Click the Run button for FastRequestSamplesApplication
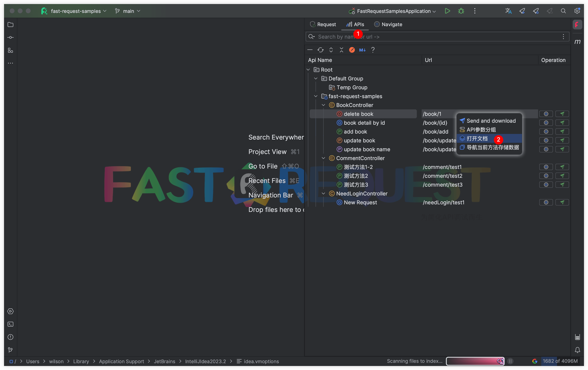588x370 pixels. (447, 11)
